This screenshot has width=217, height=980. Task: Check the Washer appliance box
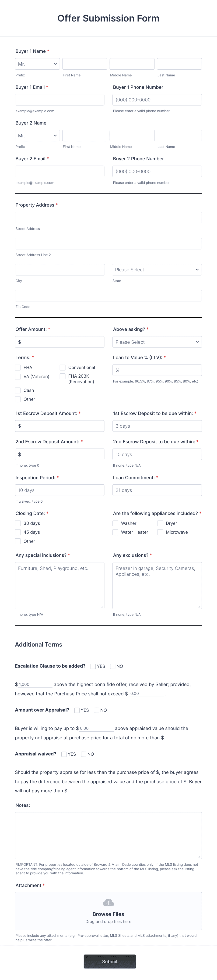coord(115,523)
